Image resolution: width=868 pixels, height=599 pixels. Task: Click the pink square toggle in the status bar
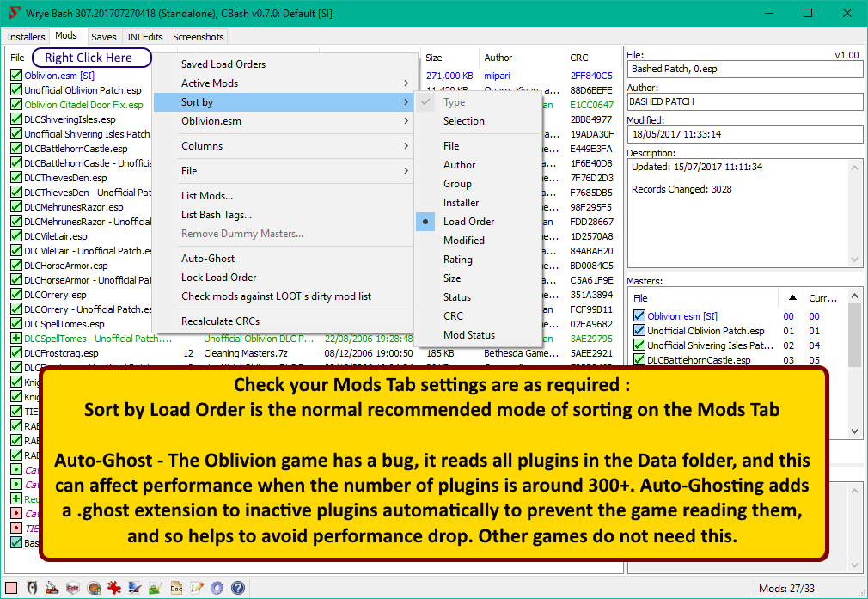tap(11, 588)
